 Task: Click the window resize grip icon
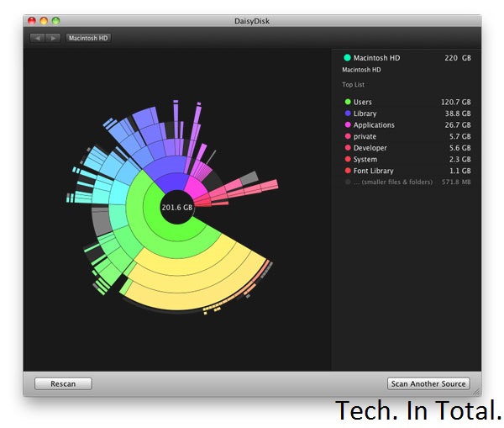click(476, 392)
